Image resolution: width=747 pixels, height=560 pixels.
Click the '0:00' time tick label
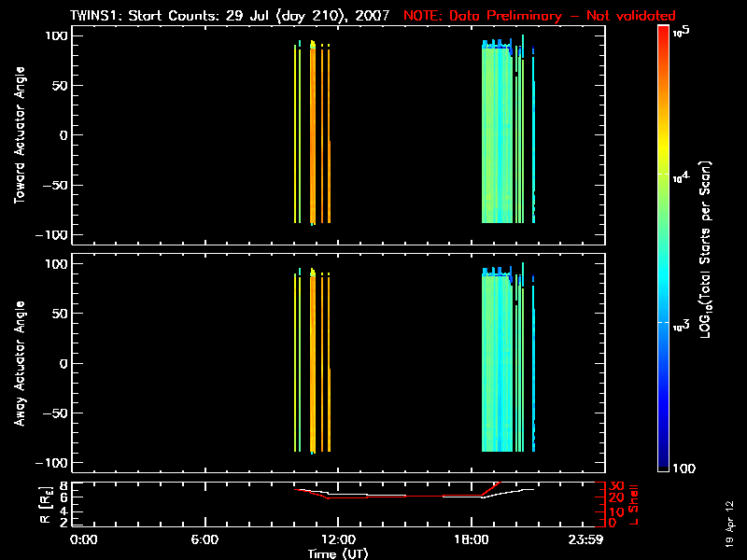point(84,539)
